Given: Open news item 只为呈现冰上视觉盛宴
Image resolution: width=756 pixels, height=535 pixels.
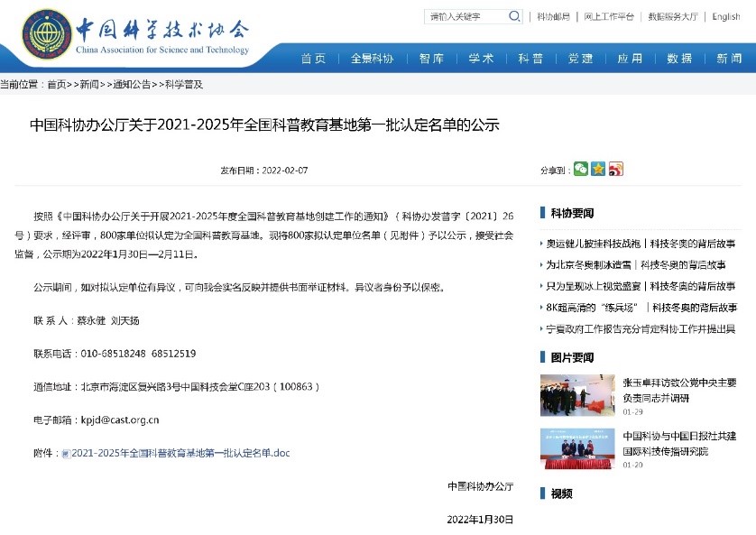Looking at the screenshot, I should click(x=641, y=286).
